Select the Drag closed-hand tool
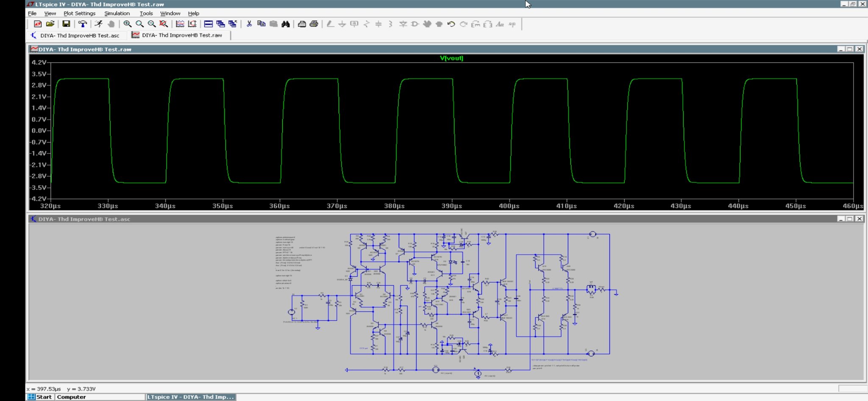The width and height of the screenshot is (868, 401). 439,24
